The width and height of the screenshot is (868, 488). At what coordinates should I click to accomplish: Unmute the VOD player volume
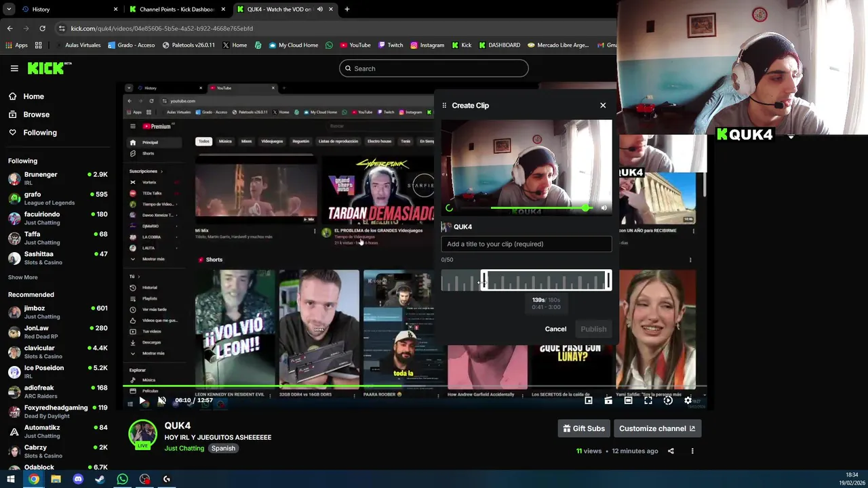pos(161,401)
